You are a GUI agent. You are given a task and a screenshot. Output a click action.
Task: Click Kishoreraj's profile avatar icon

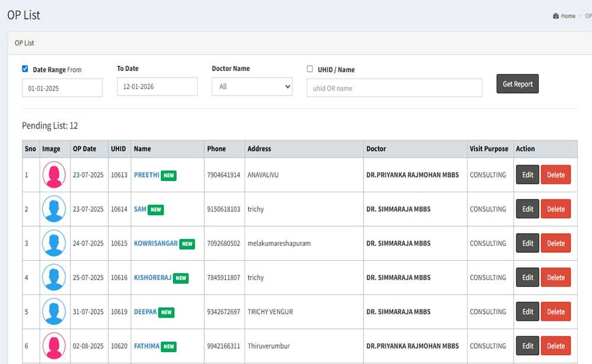click(x=54, y=278)
